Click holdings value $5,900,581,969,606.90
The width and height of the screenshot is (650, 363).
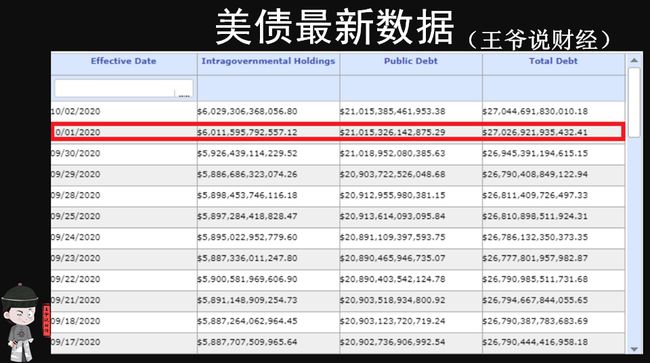pyautogui.click(x=247, y=279)
